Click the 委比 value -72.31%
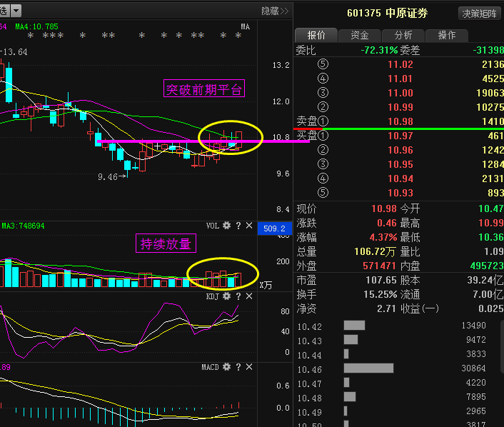504x427 pixels. click(x=379, y=50)
